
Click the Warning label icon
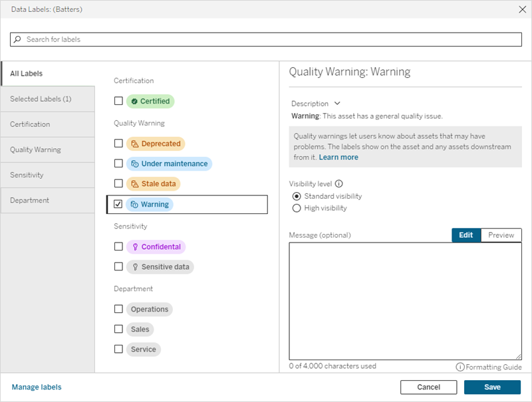click(134, 205)
